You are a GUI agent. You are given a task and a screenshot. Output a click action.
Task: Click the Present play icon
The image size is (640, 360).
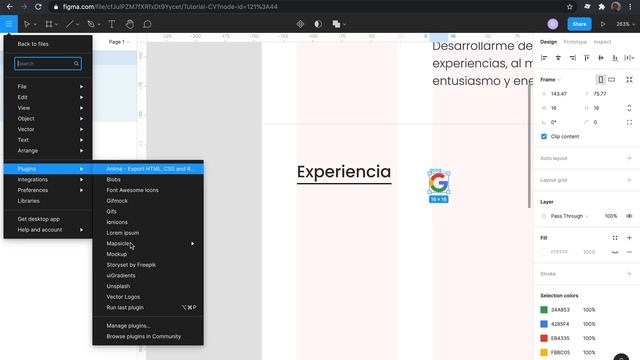pyautogui.click(x=603, y=24)
